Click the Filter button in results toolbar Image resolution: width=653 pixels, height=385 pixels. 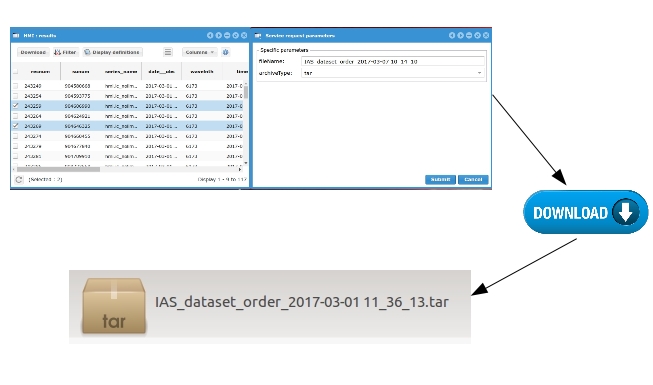coord(65,52)
